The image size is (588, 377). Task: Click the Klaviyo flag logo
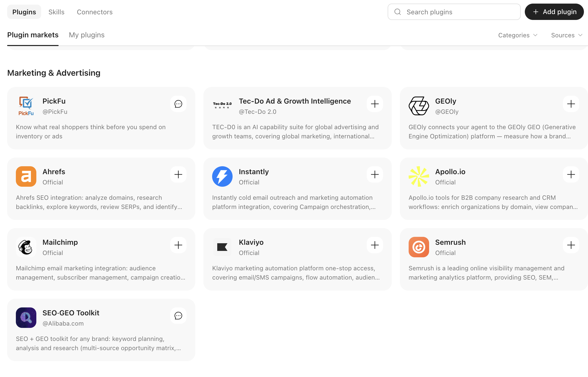click(222, 247)
